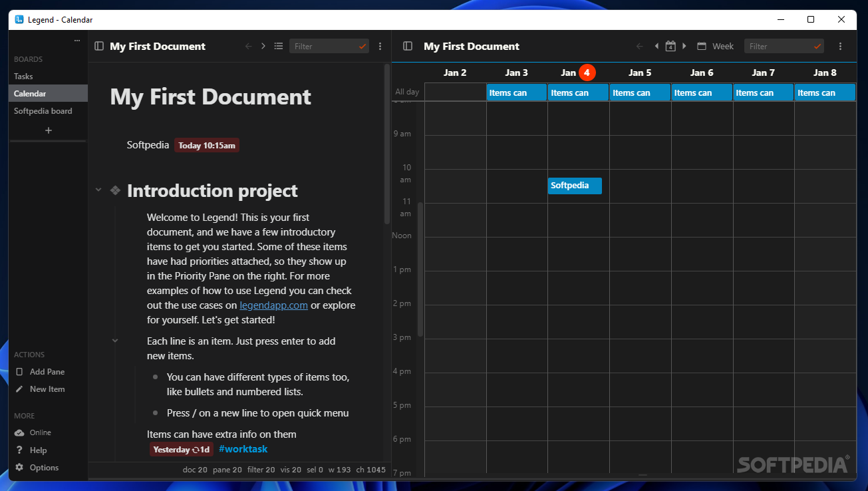Viewport: 868px width, 491px height.
Task: Click all-day event 'Items can' on Jan 7
Action: tap(764, 92)
